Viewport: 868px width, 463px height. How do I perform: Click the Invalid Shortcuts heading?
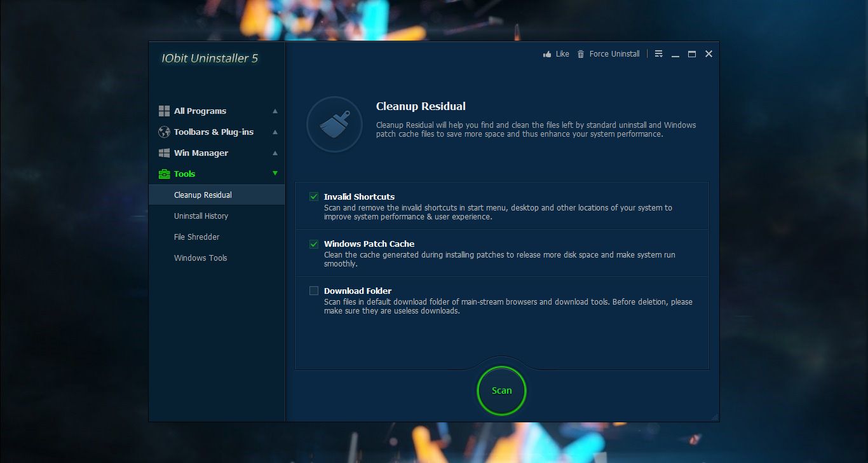click(359, 197)
